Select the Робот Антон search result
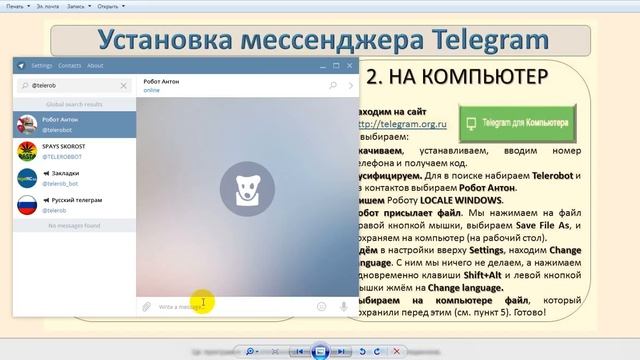Viewport: 640px width, 360px height. click(x=75, y=124)
